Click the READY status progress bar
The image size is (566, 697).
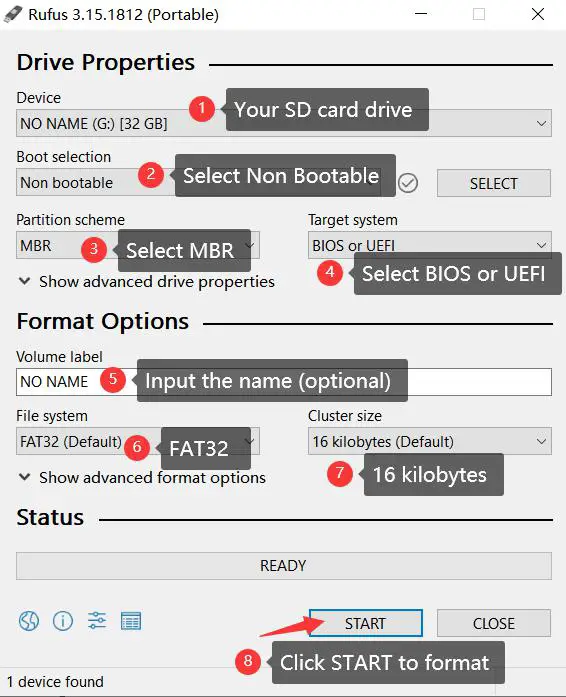pyautogui.click(x=284, y=566)
